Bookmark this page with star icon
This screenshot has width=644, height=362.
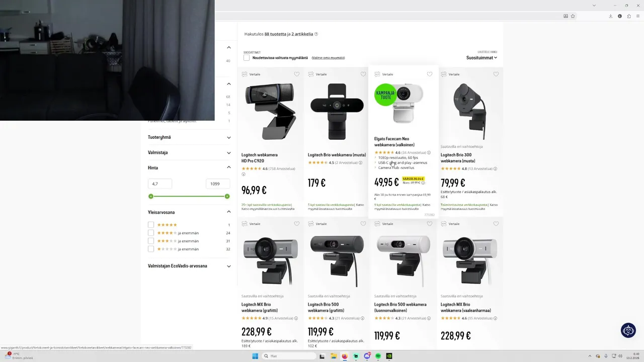(573, 16)
